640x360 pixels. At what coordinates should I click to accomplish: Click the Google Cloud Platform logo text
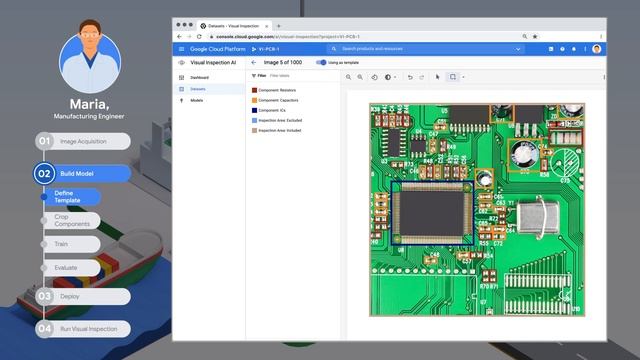[218, 49]
